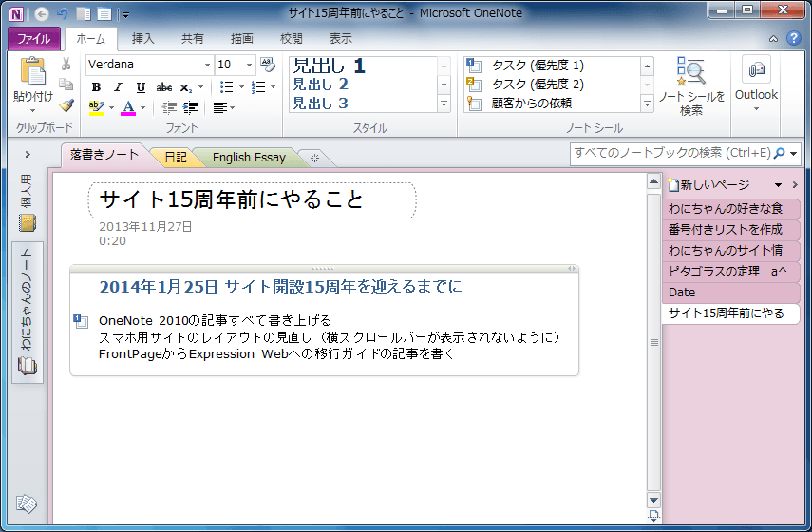Viewport: 812px width, 532px height.
Task: Collapse the page tabs pane arrow
Action: click(x=795, y=185)
